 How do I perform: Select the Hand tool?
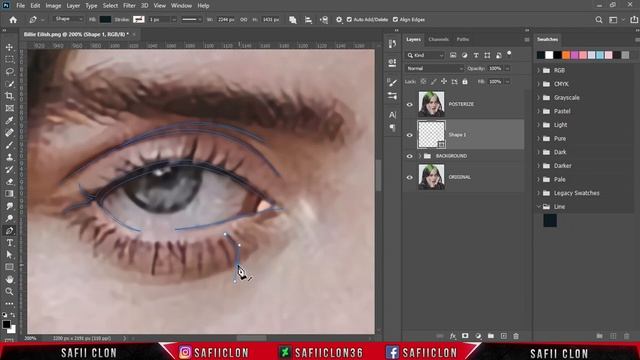tap(9, 280)
